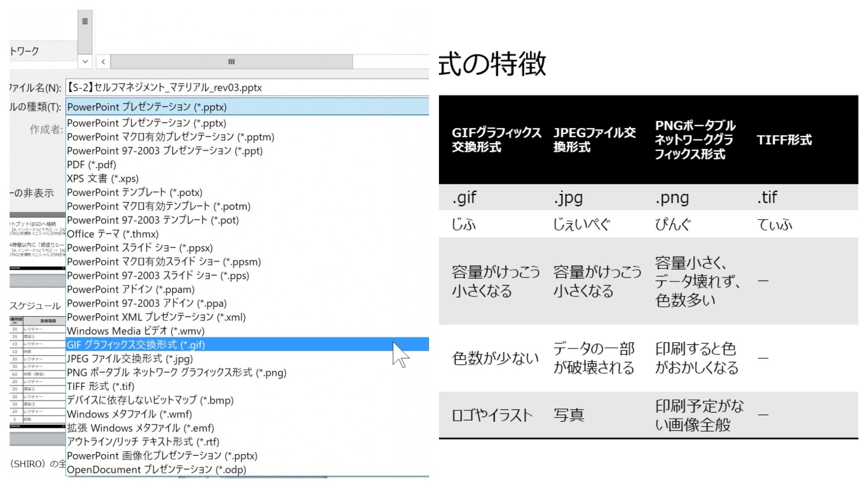This screenshot has height=488, width=868.
Task: Choose PowerPoint 97-2003 テンプレート (*.pot)
Action: point(247,220)
